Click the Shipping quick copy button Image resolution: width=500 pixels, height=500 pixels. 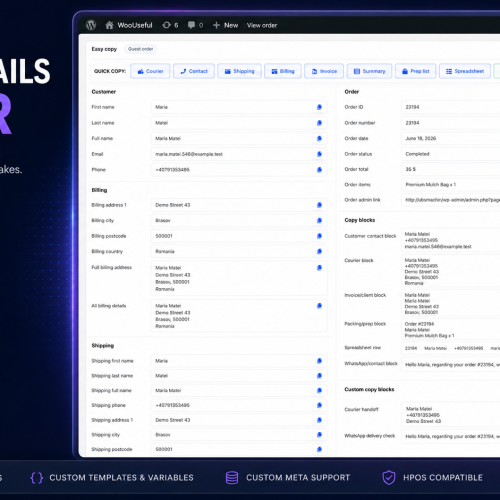[x=239, y=71]
